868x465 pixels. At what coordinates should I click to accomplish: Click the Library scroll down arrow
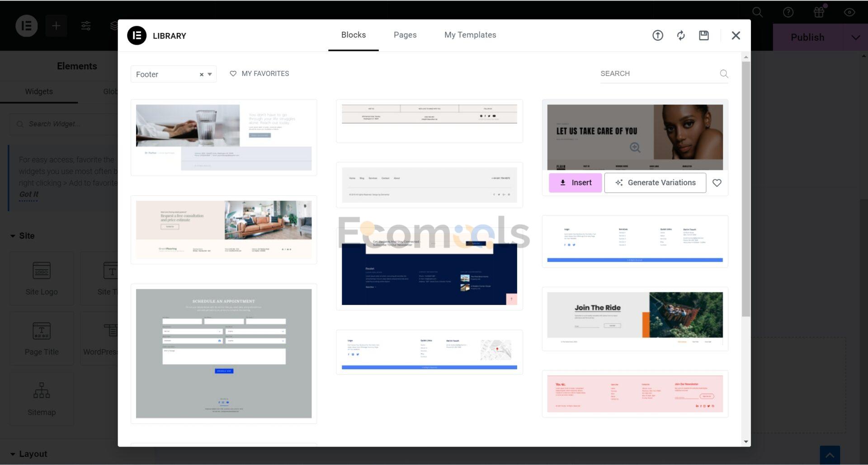click(746, 442)
